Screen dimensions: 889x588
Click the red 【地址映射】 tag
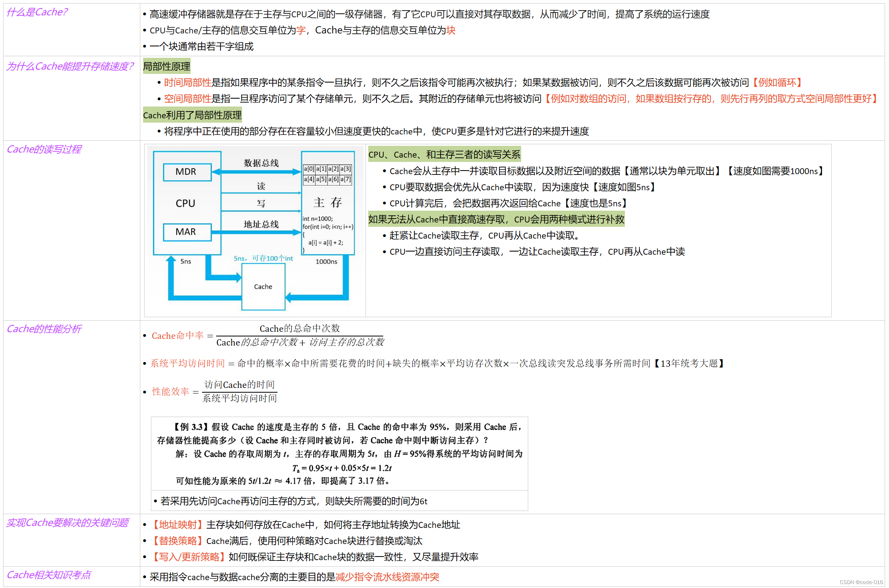click(178, 525)
